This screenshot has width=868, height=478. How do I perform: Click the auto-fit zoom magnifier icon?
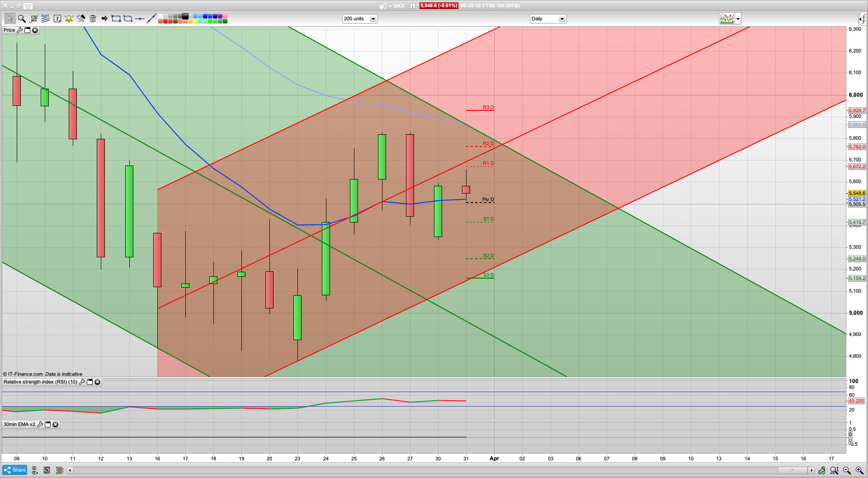tap(834, 470)
